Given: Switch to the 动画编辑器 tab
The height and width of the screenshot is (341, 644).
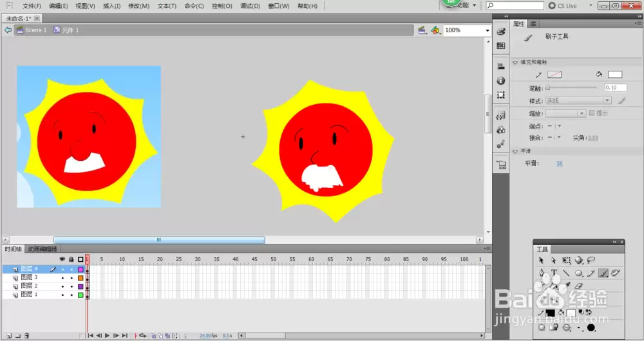Looking at the screenshot, I should coord(43,249).
